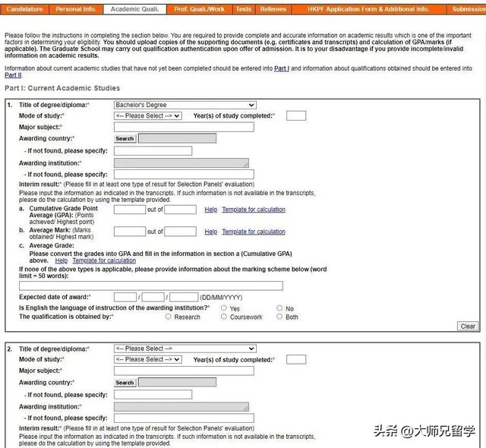
Task: Click section 1 institution 'If not found' field
Action: [x=184, y=175]
